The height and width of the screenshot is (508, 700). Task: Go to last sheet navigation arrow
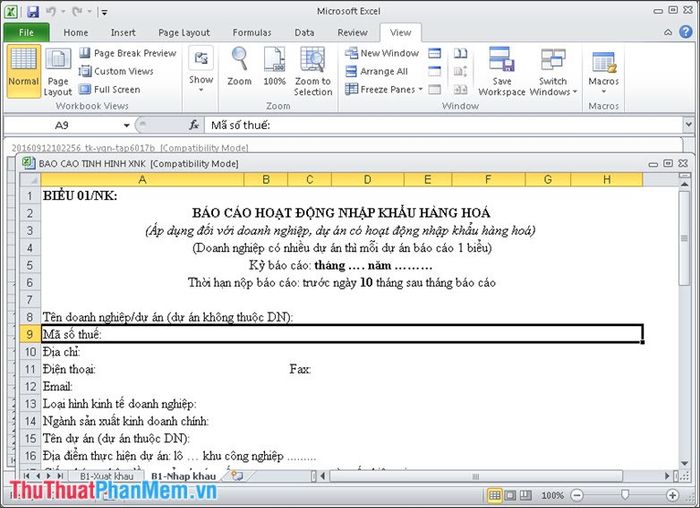point(60,476)
